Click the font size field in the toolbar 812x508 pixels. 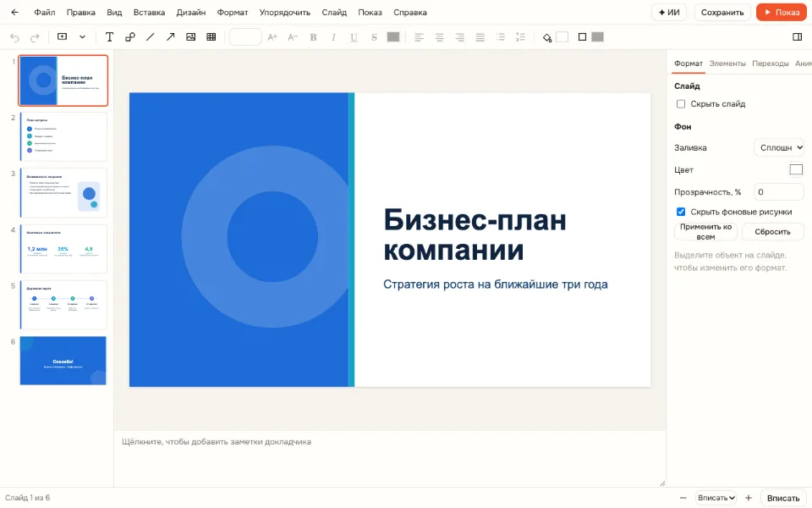tap(245, 36)
